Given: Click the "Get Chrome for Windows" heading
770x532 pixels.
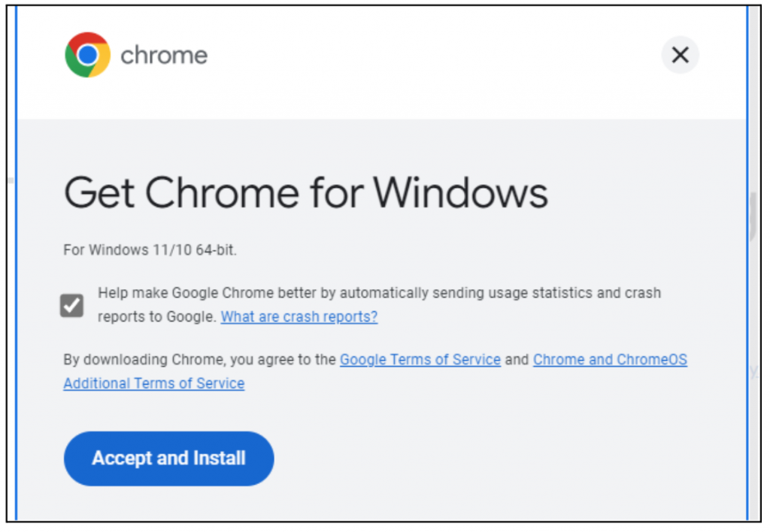Looking at the screenshot, I should 305,192.
